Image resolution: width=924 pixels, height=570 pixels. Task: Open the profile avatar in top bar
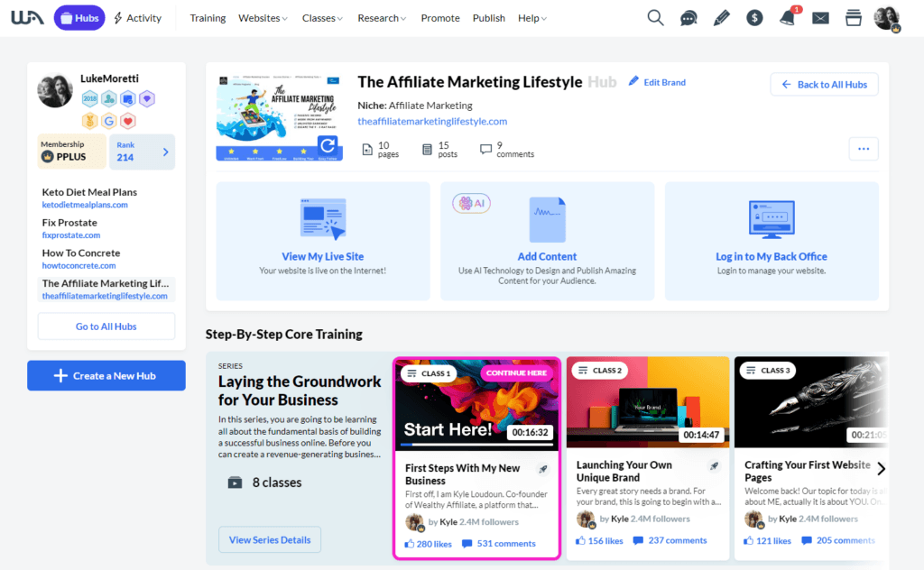tap(886, 18)
